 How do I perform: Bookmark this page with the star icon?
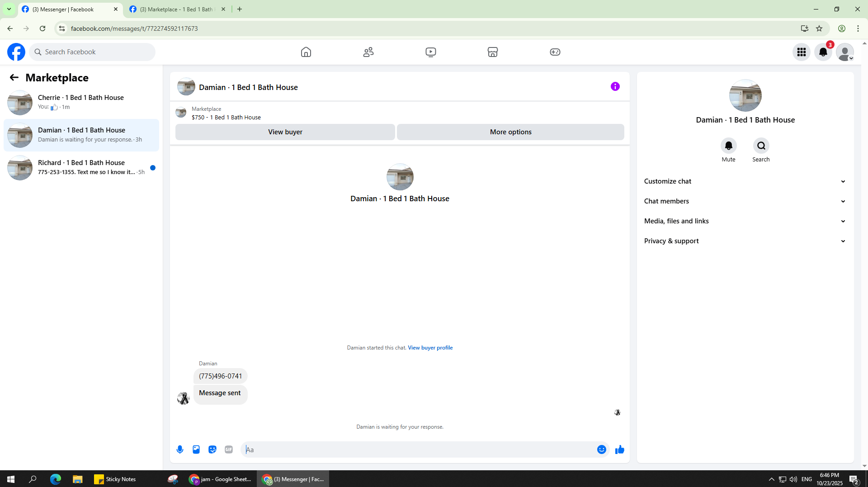(x=819, y=28)
